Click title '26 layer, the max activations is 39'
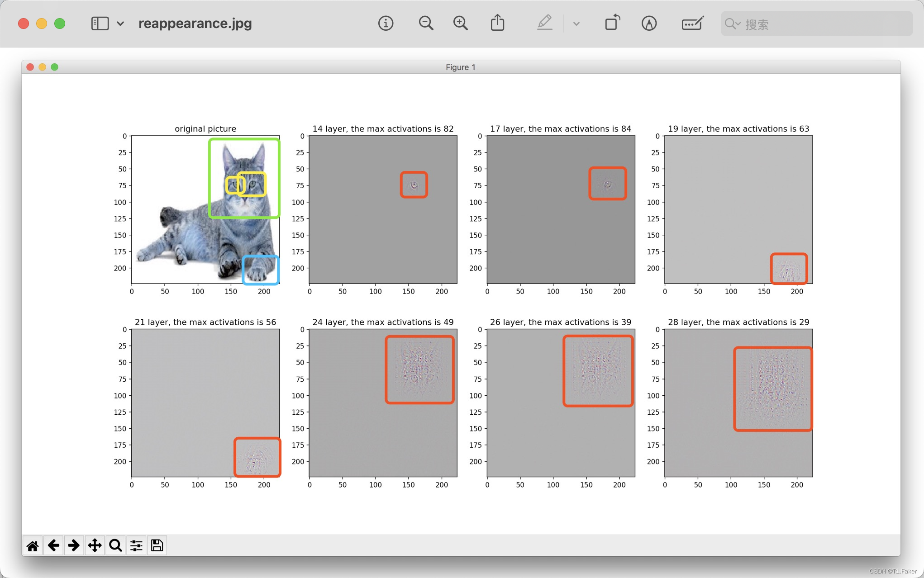 click(561, 322)
